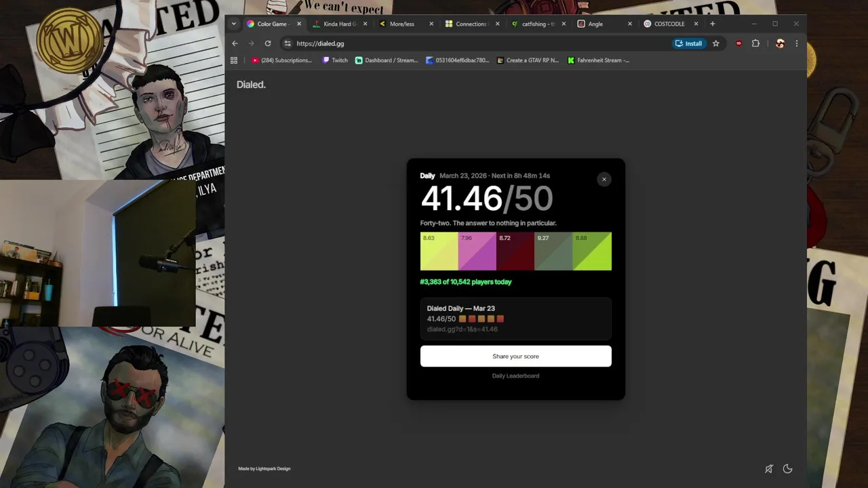Toggle sound mute icon at bottom right
The height and width of the screenshot is (488, 868).
click(x=769, y=469)
